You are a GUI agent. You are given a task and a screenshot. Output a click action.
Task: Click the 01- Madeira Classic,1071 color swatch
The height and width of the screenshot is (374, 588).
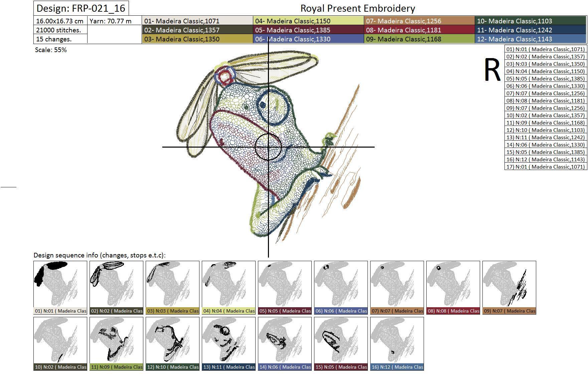coord(197,21)
